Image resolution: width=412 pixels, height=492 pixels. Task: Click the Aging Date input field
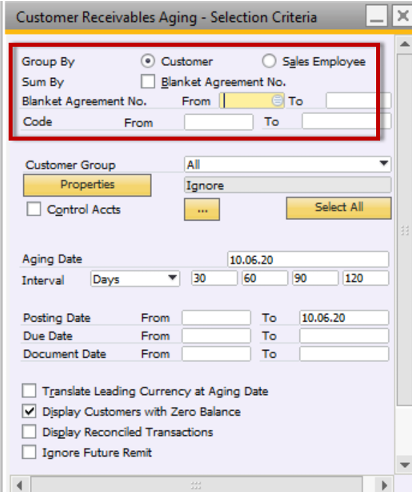(308, 259)
